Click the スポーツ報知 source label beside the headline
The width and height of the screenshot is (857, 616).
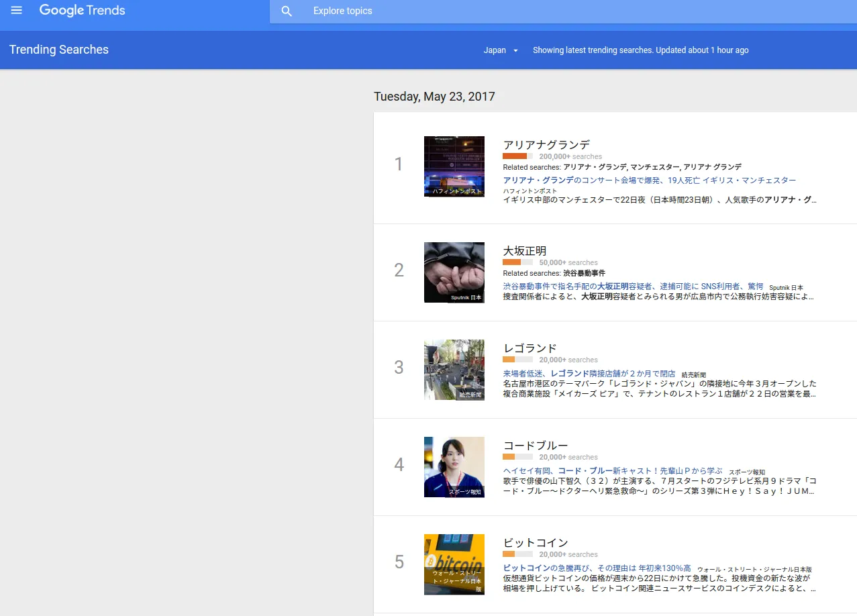[746, 472]
